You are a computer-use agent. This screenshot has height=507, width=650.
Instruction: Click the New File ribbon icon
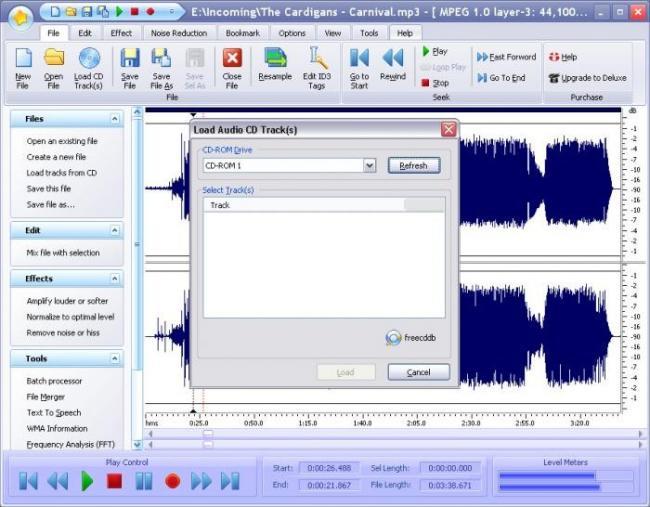coord(23,58)
